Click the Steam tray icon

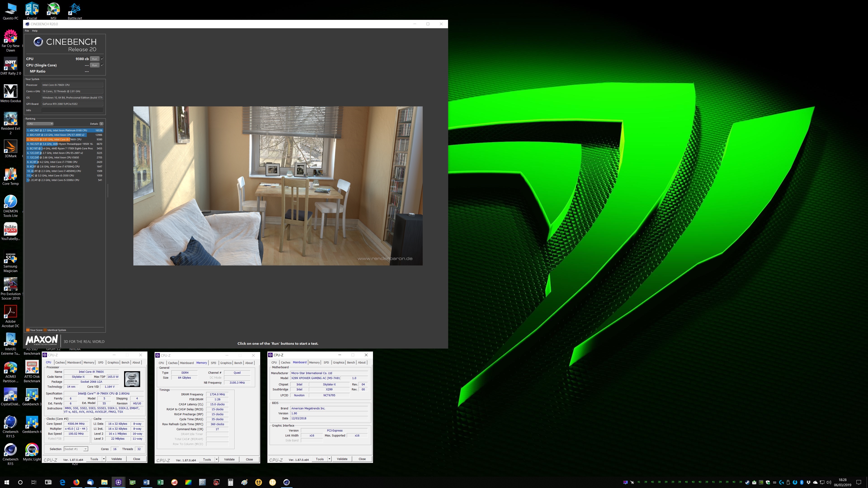tap(747, 482)
